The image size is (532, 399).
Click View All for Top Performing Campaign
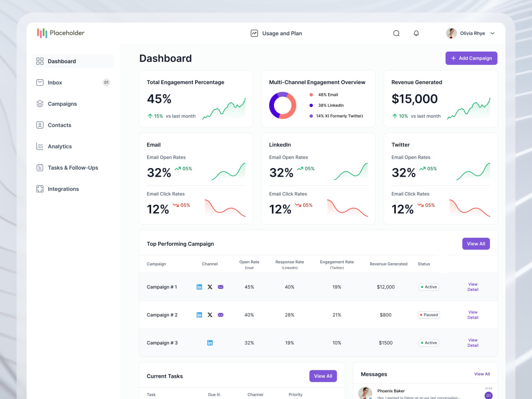(x=476, y=244)
